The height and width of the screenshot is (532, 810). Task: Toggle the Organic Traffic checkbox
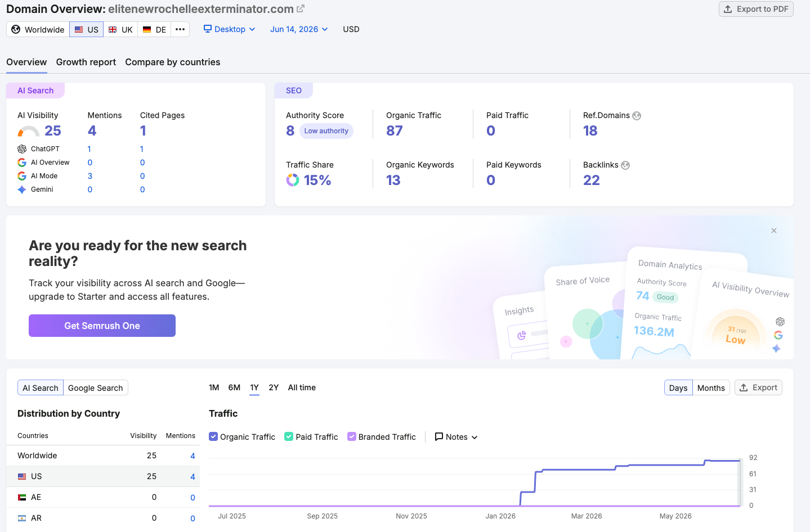pyautogui.click(x=213, y=436)
